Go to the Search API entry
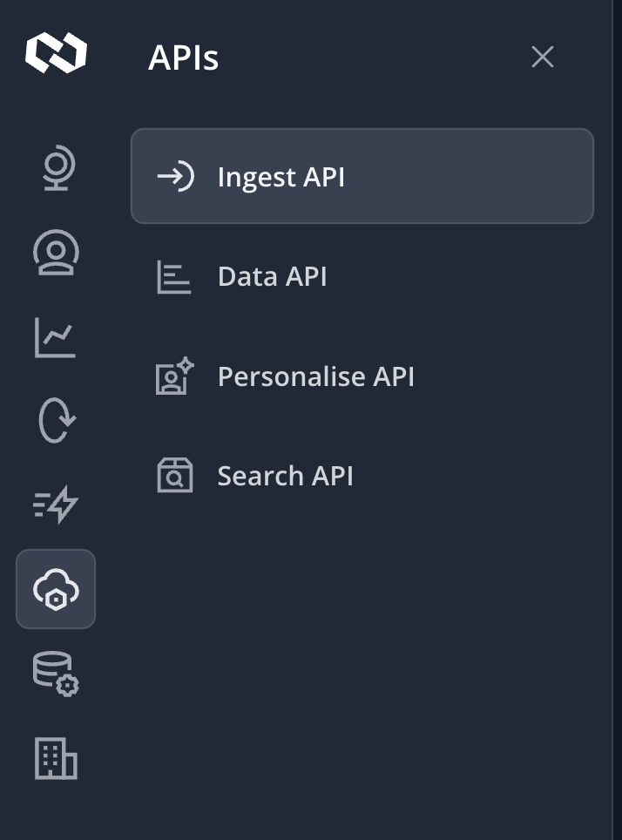The height and width of the screenshot is (840, 622). point(285,477)
